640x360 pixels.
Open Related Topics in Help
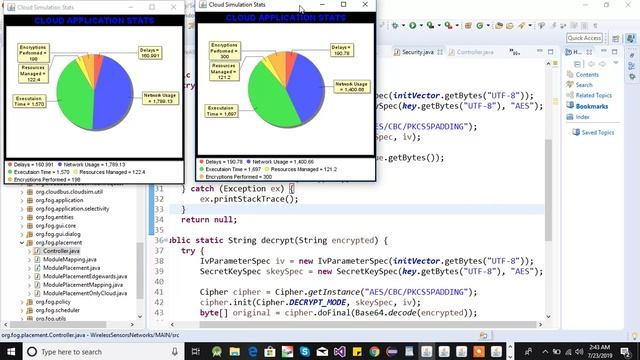pos(593,95)
